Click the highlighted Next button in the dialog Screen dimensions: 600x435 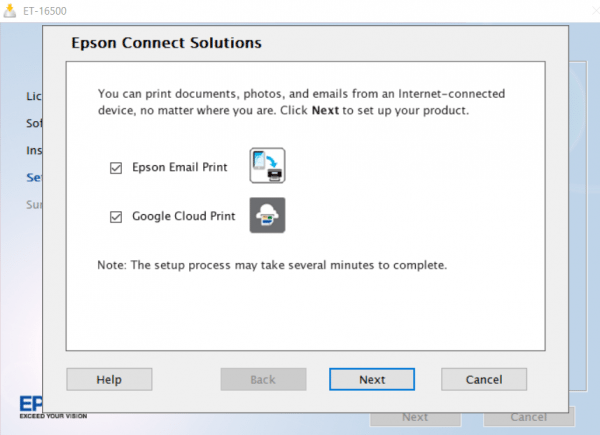coord(372,379)
